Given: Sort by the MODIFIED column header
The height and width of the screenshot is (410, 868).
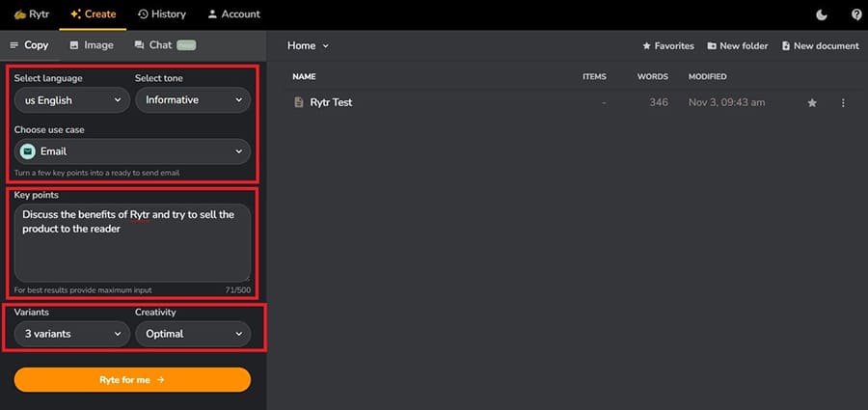Looking at the screenshot, I should tap(708, 77).
